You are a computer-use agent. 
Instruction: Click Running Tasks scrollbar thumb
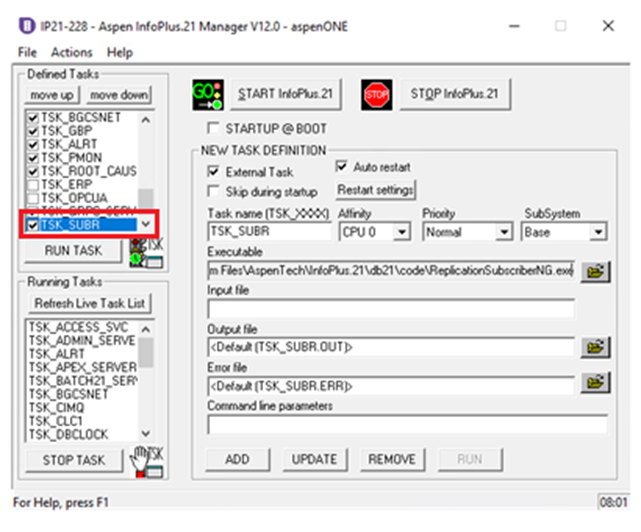tap(146, 352)
